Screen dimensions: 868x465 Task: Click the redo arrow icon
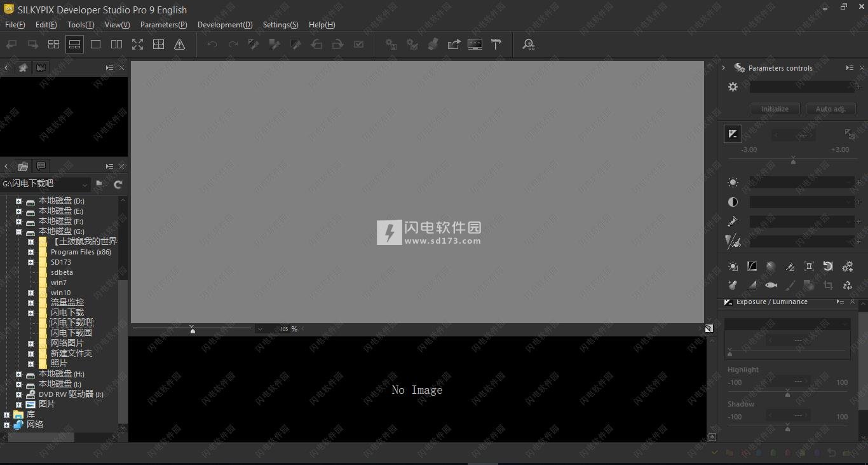coord(233,45)
